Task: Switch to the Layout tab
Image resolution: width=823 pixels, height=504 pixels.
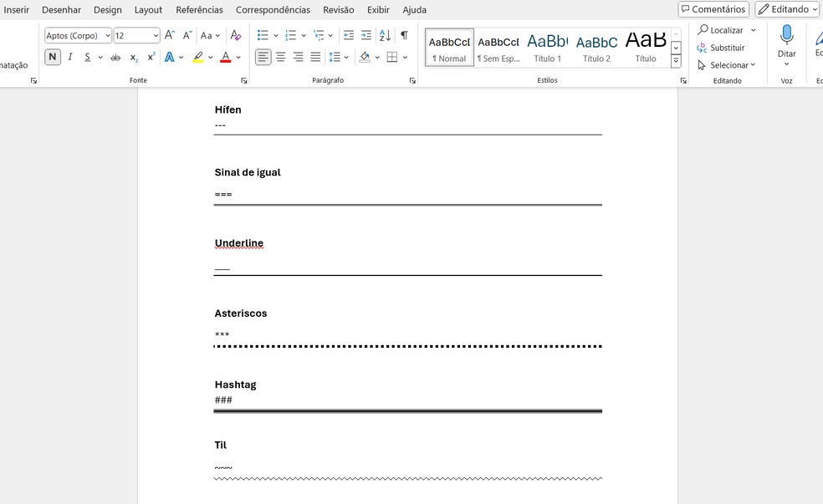Action: [x=148, y=10]
